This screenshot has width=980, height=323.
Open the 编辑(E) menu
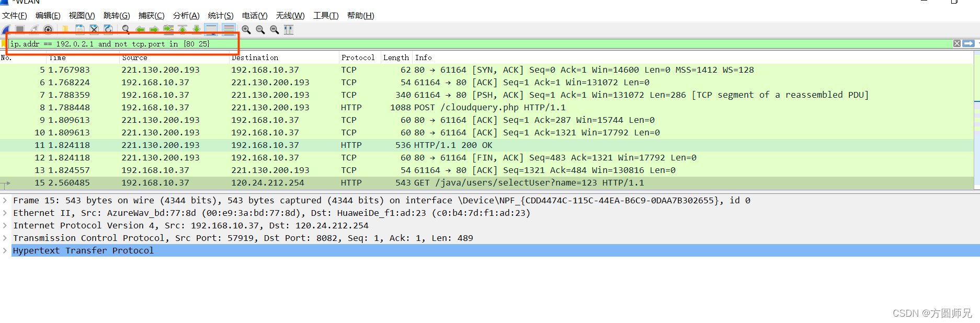(x=48, y=16)
